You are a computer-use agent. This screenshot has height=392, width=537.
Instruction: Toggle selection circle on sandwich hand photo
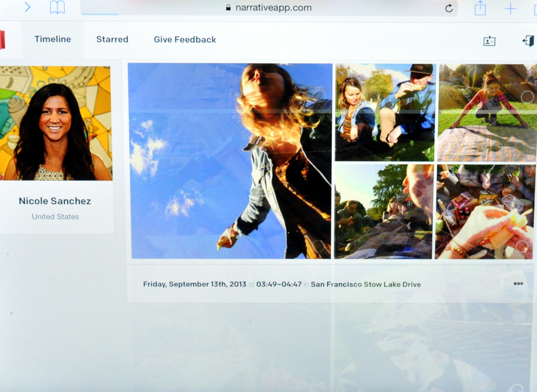tap(522, 246)
